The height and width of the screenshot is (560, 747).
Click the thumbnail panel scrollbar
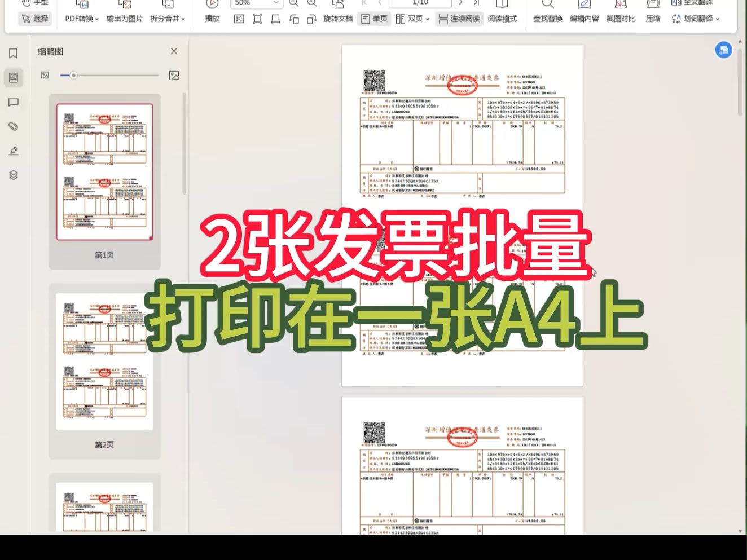(x=184, y=144)
